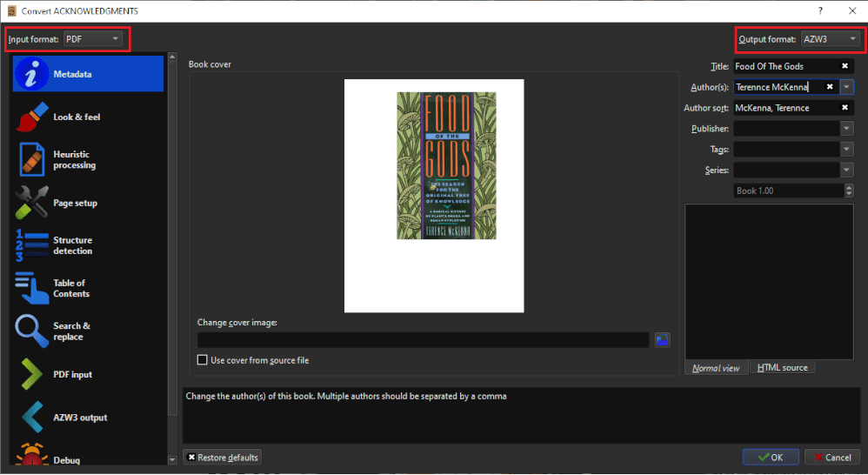This screenshot has width=868, height=475.
Task: Open the Input format dropdown
Action: coord(93,39)
